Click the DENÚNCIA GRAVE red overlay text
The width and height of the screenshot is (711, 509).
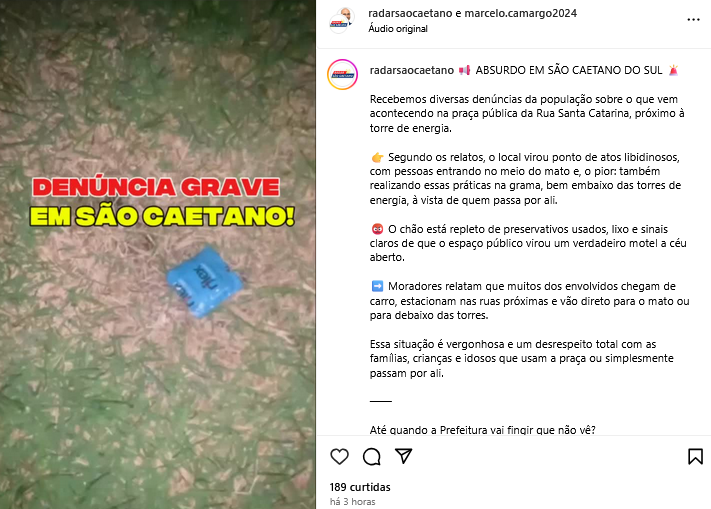156,187
